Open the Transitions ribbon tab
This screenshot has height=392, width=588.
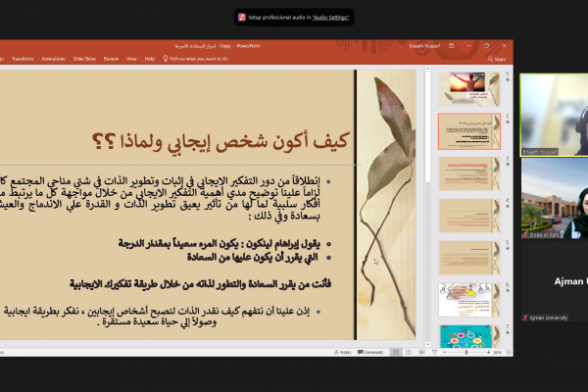(x=23, y=59)
